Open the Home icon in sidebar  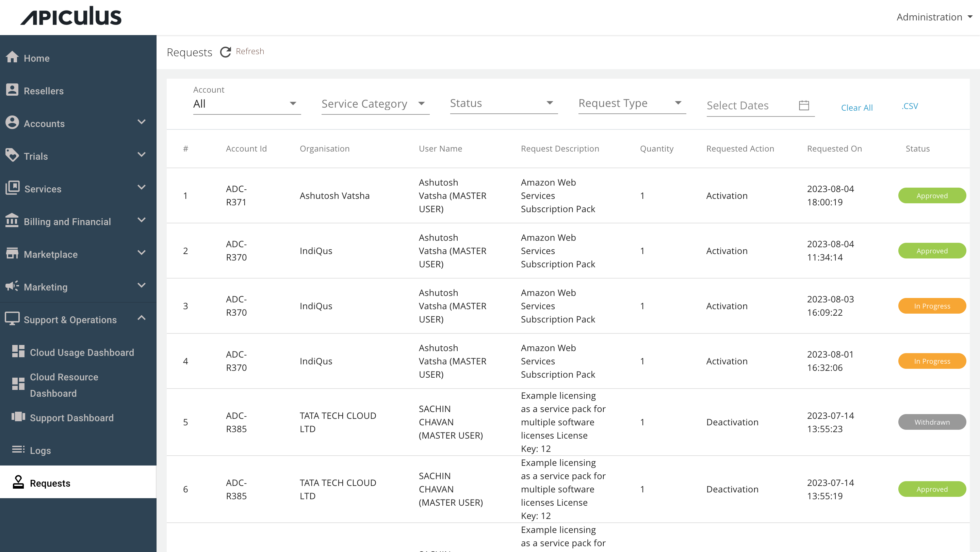click(x=12, y=57)
